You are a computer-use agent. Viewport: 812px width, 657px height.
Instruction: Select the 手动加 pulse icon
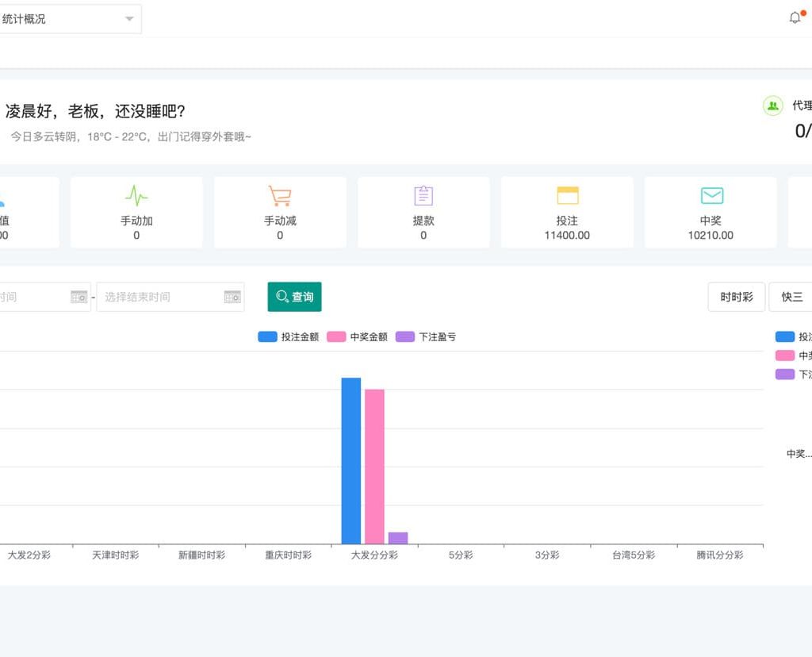point(136,195)
